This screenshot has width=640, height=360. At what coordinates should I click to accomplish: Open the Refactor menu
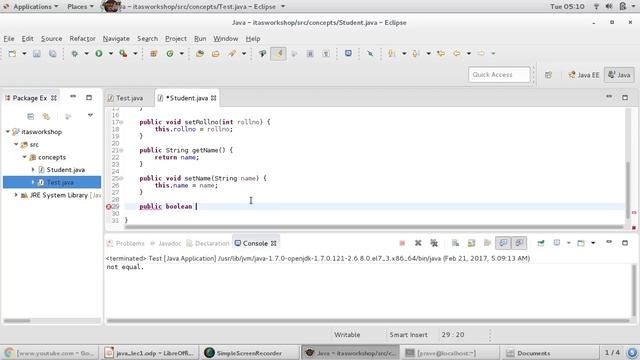click(82, 39)
